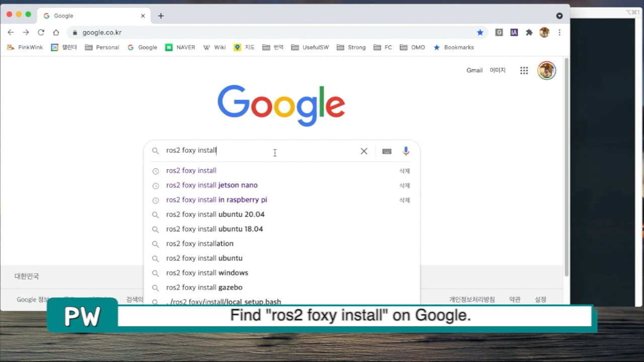
Task: Open the Wiki bookmark
Action: pyautogui.click(x=214, y=47)
